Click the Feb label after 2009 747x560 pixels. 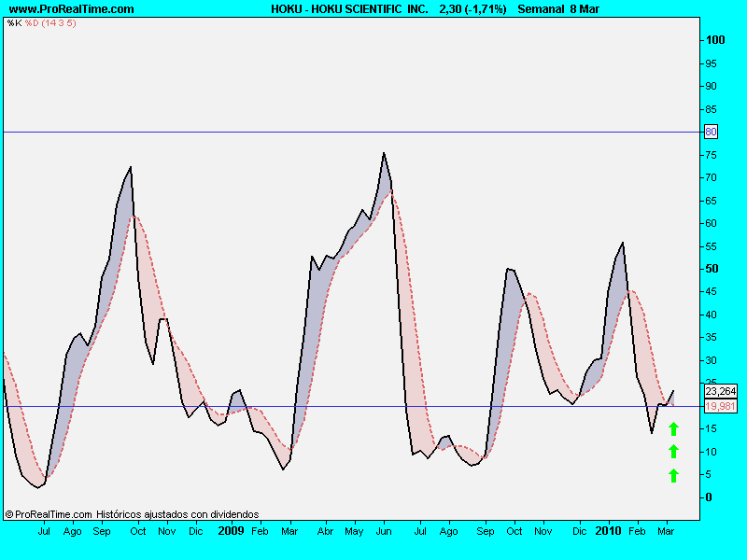pos(260,531)
